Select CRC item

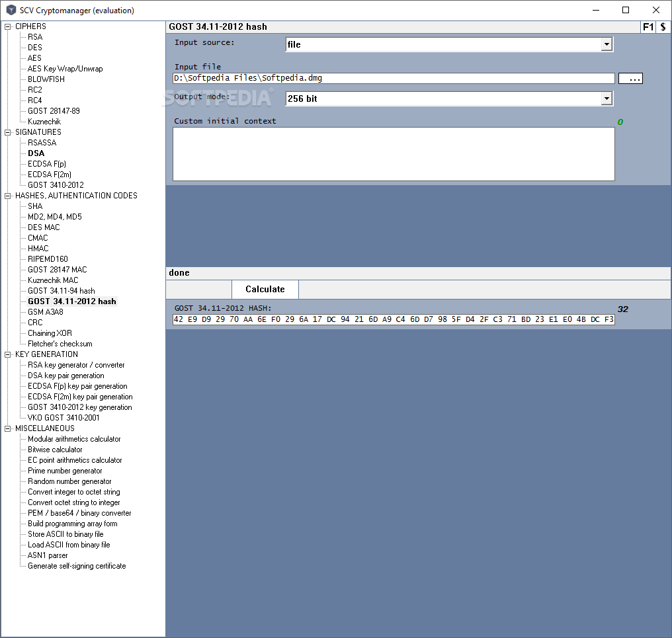(x=35, y=323)
